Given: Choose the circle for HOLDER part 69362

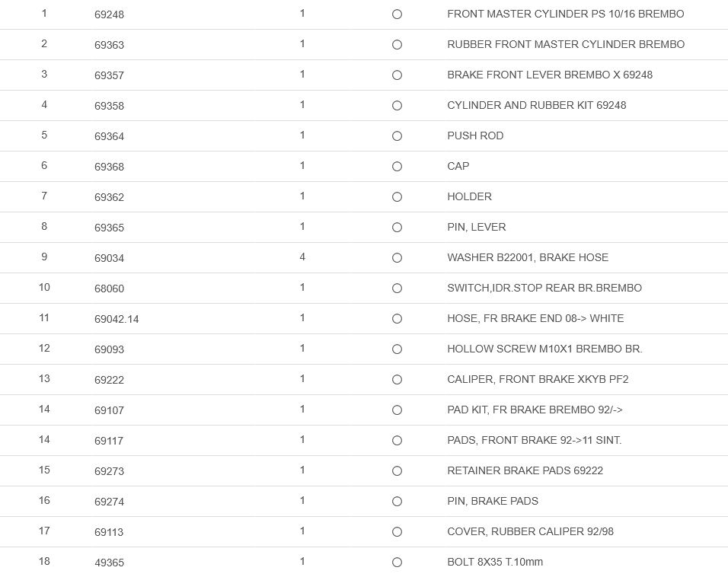Looking at the screenshot, I should (x=397, y=197).
